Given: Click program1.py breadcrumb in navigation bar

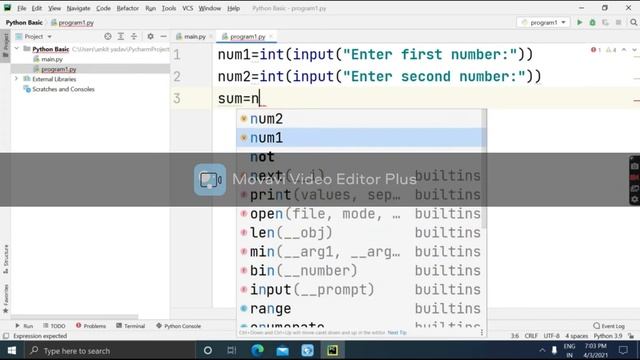Looking at the screenshot, I should click(72, 23).
